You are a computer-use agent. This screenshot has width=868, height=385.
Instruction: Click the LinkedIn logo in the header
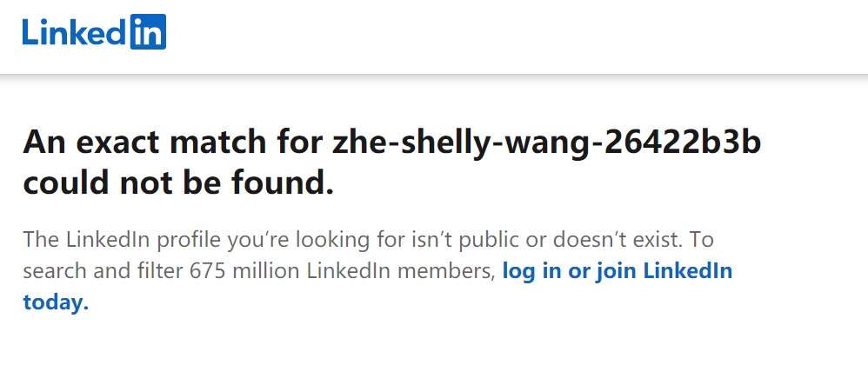click(x=94, y=31)
